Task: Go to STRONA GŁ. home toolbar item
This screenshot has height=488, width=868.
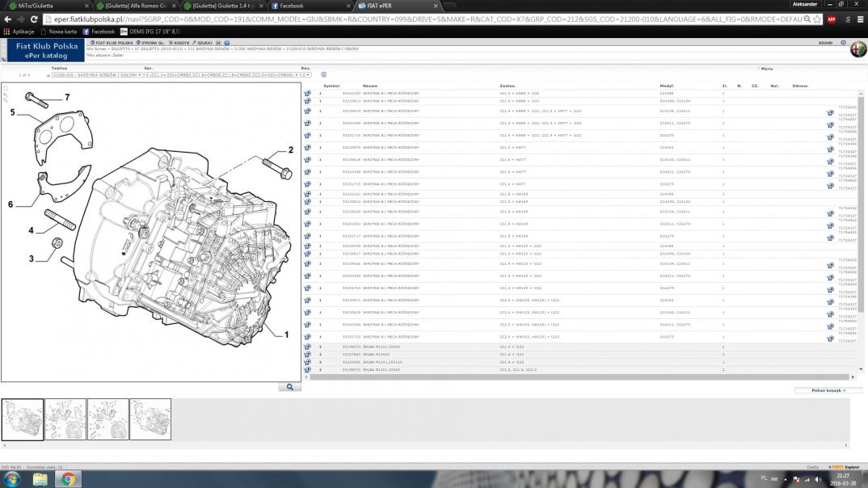Action: pyautogui.click(x=150, y=43)
